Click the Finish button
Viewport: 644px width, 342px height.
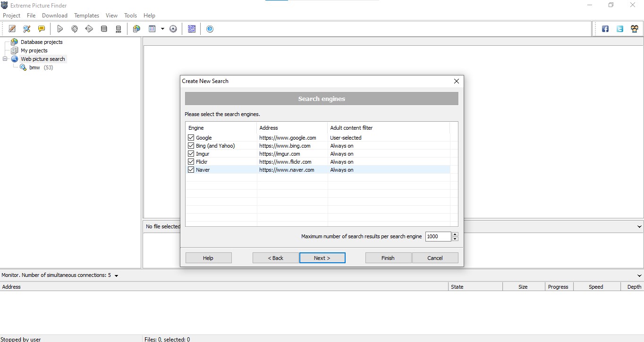click(388, 258)
